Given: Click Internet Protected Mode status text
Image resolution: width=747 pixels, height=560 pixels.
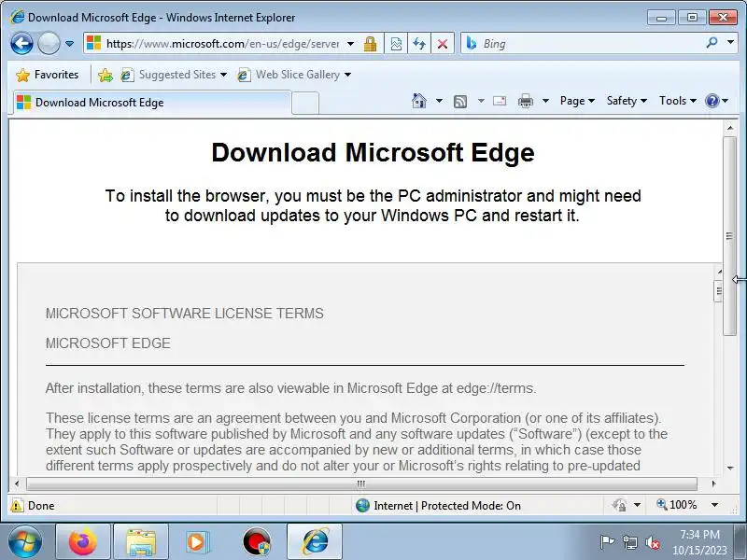Looking at the screenshot, I should [x=447, y=506].
